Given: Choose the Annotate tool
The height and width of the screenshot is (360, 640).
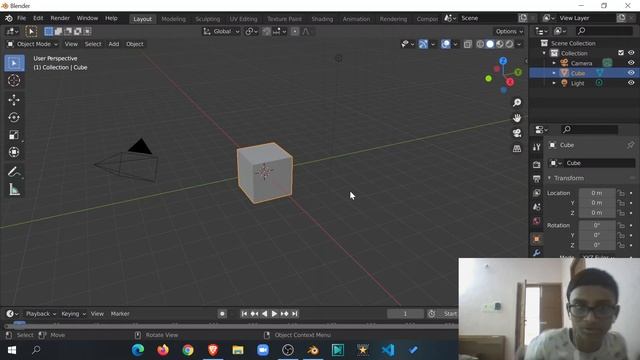Looking at the screenshot, I should pos(14,172).
